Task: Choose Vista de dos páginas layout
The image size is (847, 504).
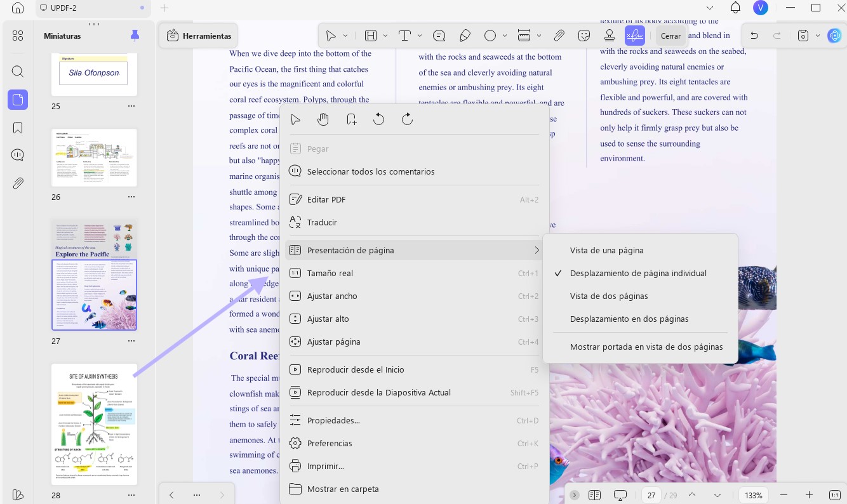Action: click(x=609, y=296)
